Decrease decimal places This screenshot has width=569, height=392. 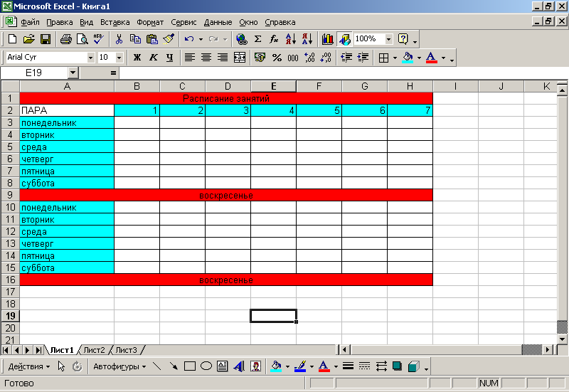tap(326, 58)
